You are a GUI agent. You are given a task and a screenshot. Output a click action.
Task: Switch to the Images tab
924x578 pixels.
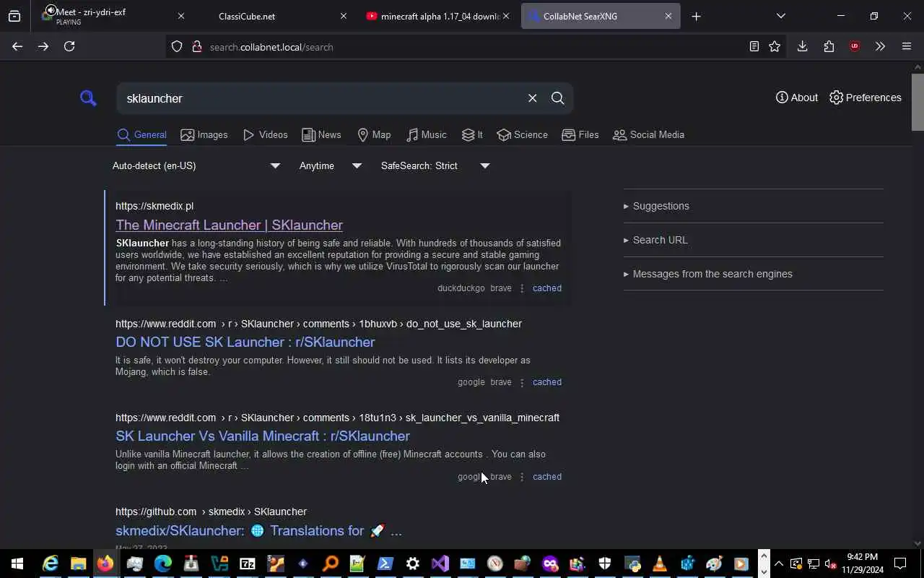pos(204,135)
